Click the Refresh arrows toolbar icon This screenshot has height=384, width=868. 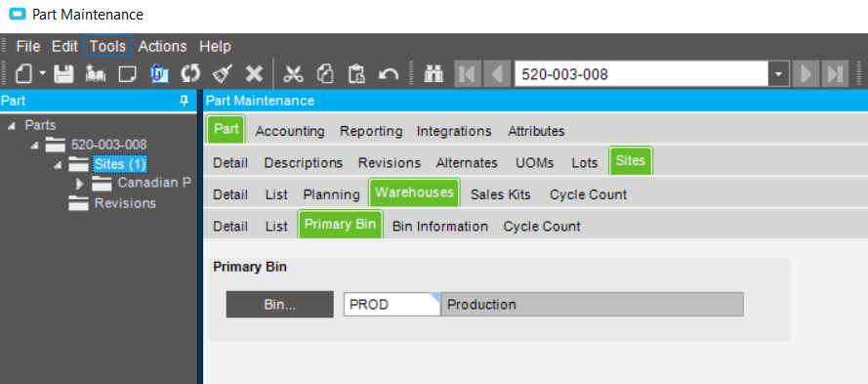point(190,73)
